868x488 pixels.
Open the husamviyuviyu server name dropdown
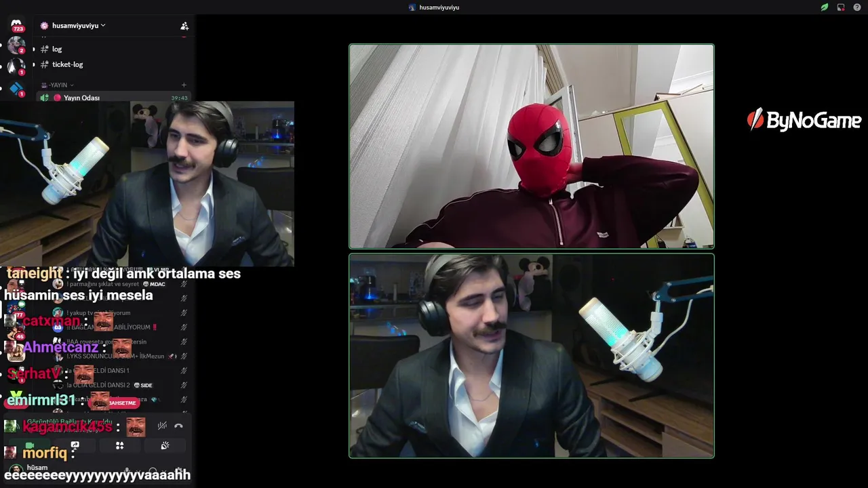73,26
